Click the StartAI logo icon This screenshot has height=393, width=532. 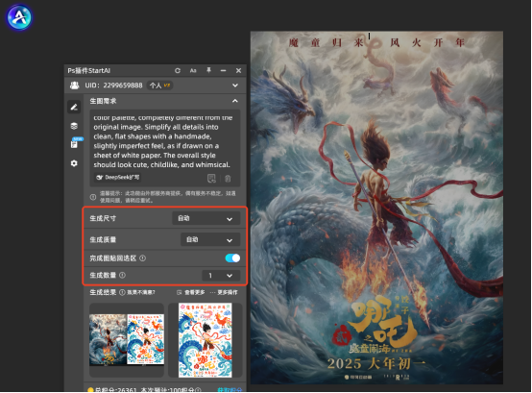click(x=19, y=17)
